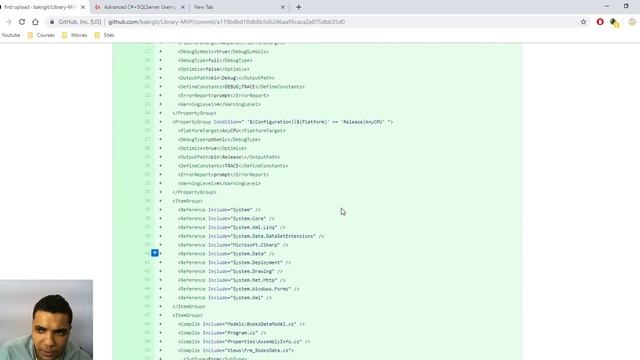Click the Release|AnyCPU PropertyGroup Condition line

coord(282,122)
